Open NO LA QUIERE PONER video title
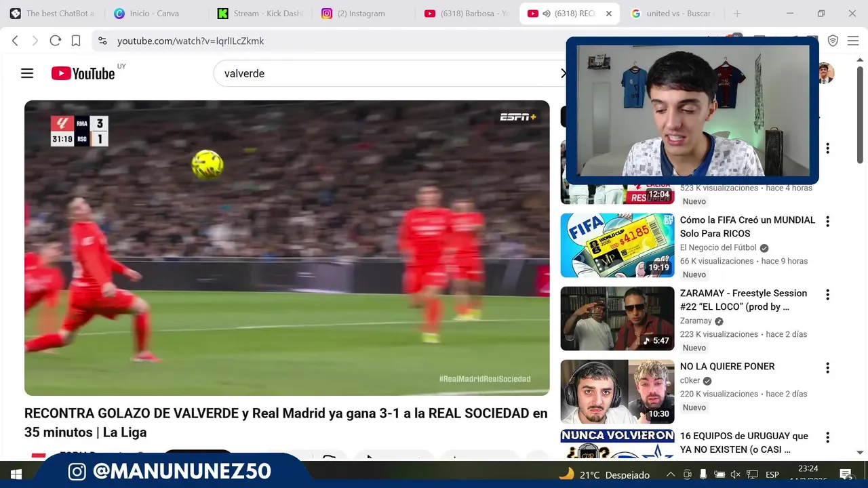Viewport: 868px width, 488px height. pyautogui.click(x=727, y=366)
